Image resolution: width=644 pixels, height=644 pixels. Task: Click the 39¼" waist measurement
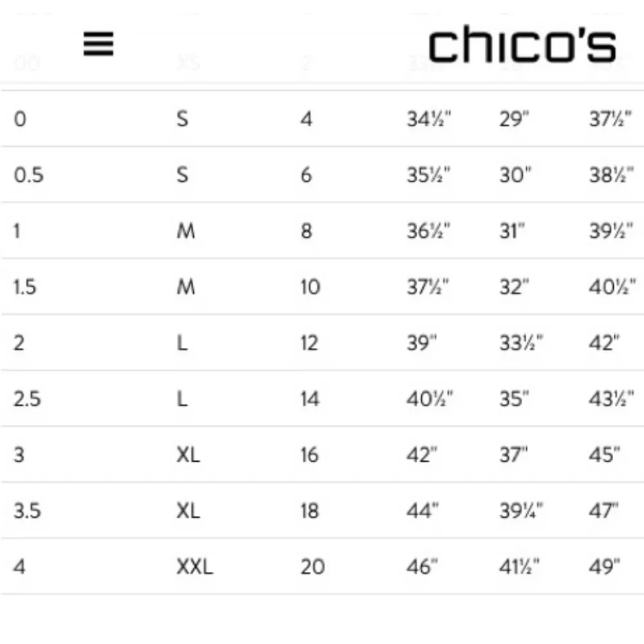pyautogui.click(x=522, y=511)
